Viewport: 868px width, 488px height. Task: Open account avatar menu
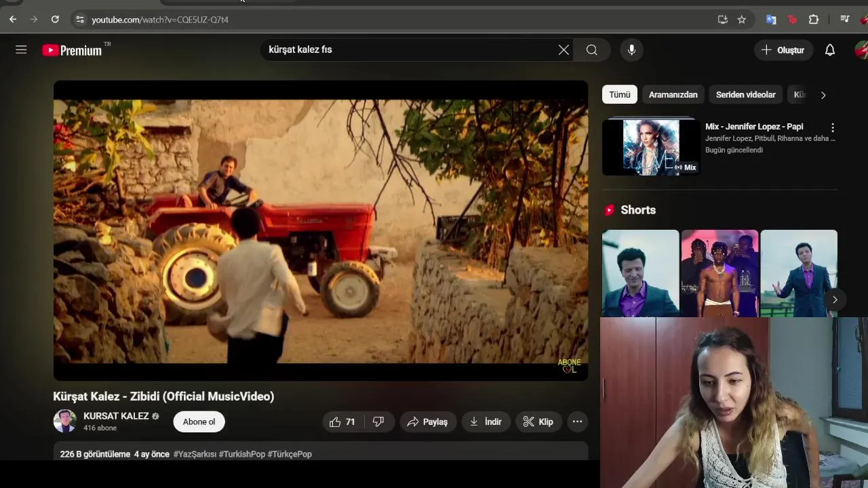(x=861, y=49)
